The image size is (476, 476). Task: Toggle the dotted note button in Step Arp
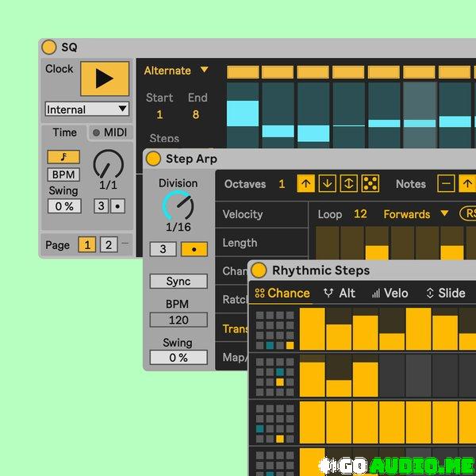point(194,249)
